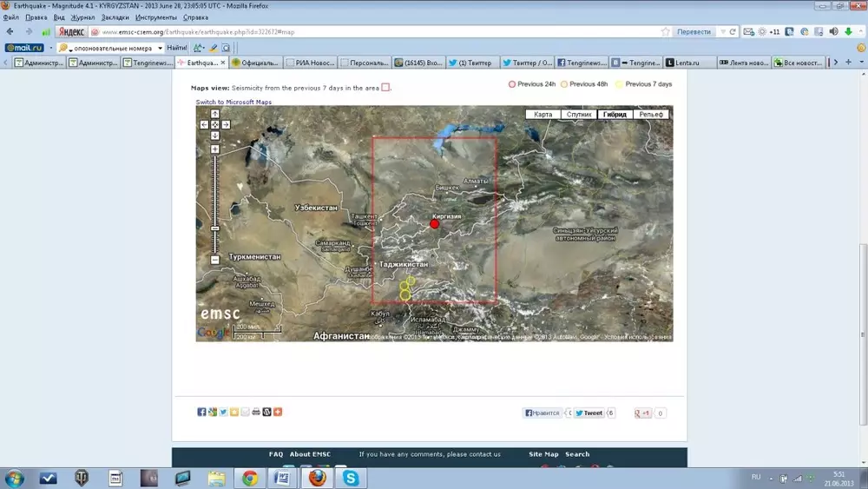Open the Закладки menu
The image size is (868, 489).
115,17
